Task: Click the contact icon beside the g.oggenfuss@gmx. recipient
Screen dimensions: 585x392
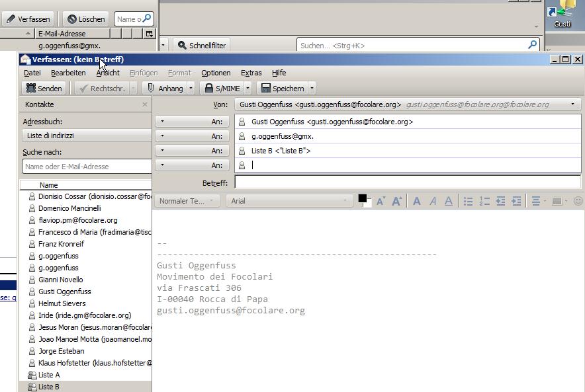Action: click(242, 136)
